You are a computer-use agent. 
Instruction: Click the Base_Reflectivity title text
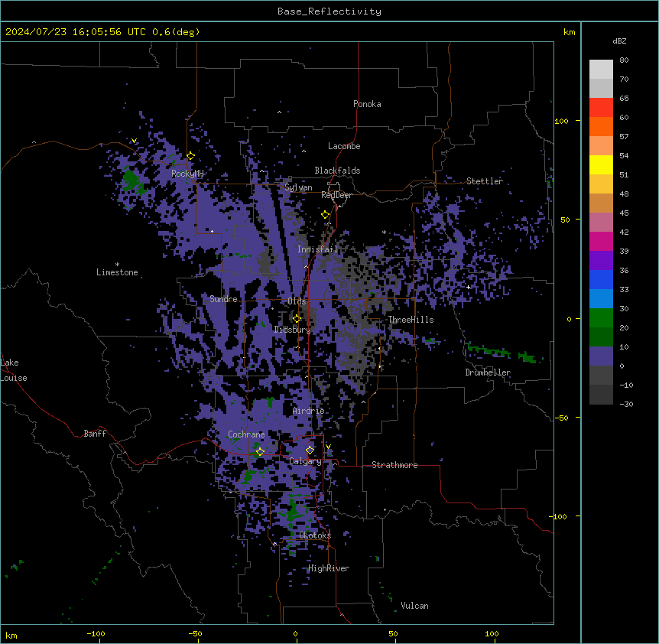pyautogui.click(x=329, y=11)
